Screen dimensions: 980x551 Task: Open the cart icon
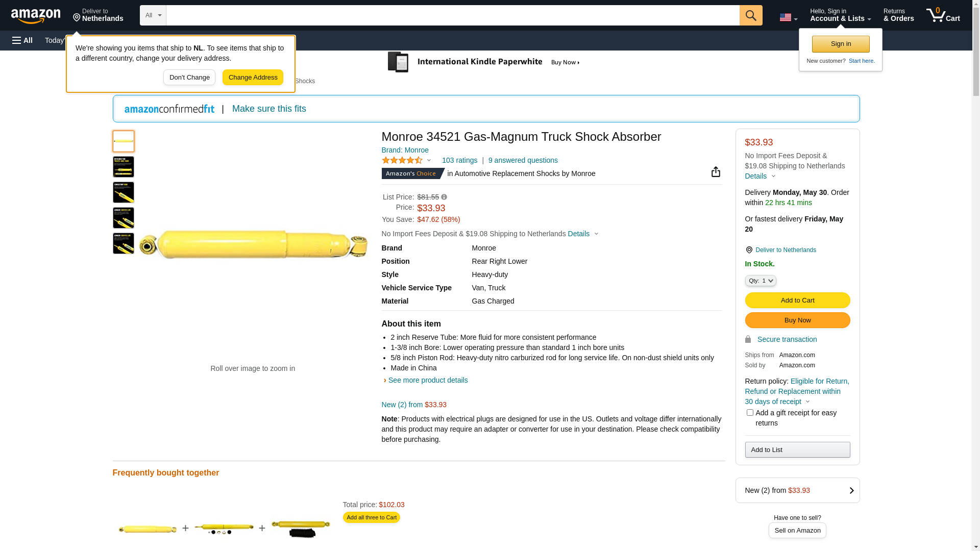pos(943,15)
